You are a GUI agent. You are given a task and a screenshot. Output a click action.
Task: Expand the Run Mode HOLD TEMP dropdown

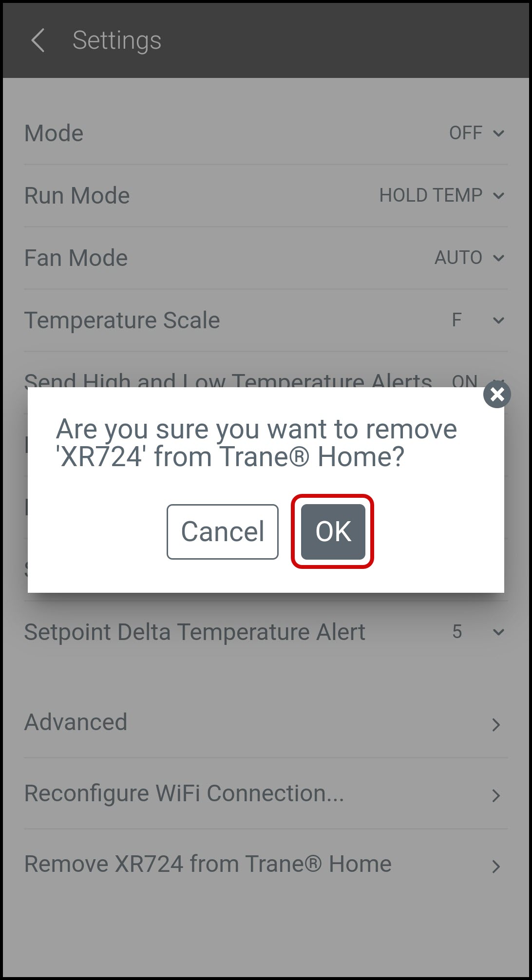pyautogui.click(x=441, y=195)
